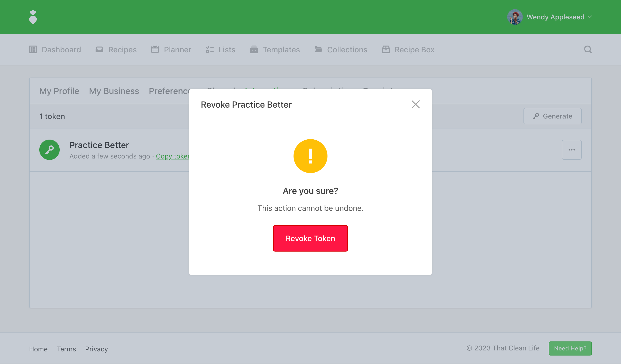This screenshot has width=621, height=364.
Task: Switch to the My Profile tab
Action: click(x=59, y=91)
